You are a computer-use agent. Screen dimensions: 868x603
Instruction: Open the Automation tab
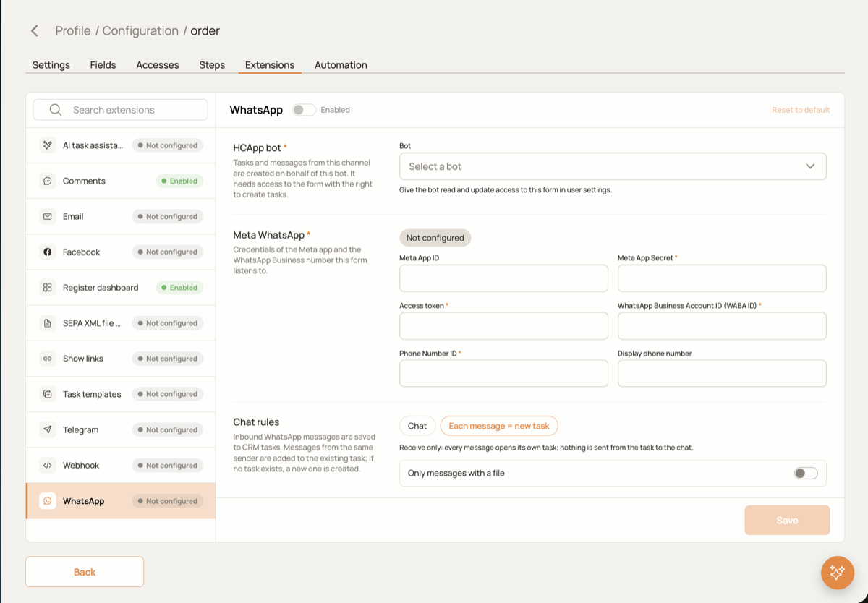(x=341, y=65)
